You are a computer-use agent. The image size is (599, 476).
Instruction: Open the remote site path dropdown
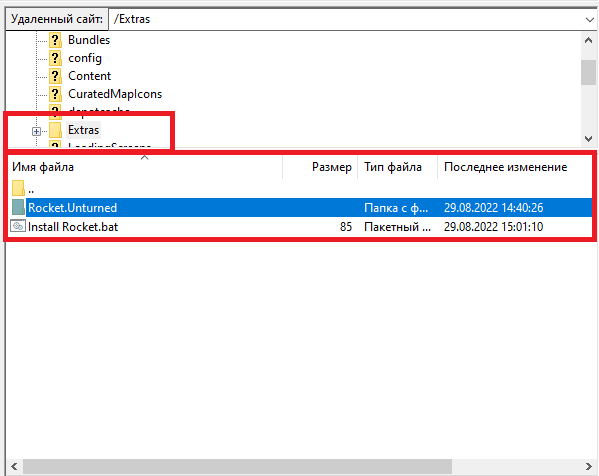point(589,19)
